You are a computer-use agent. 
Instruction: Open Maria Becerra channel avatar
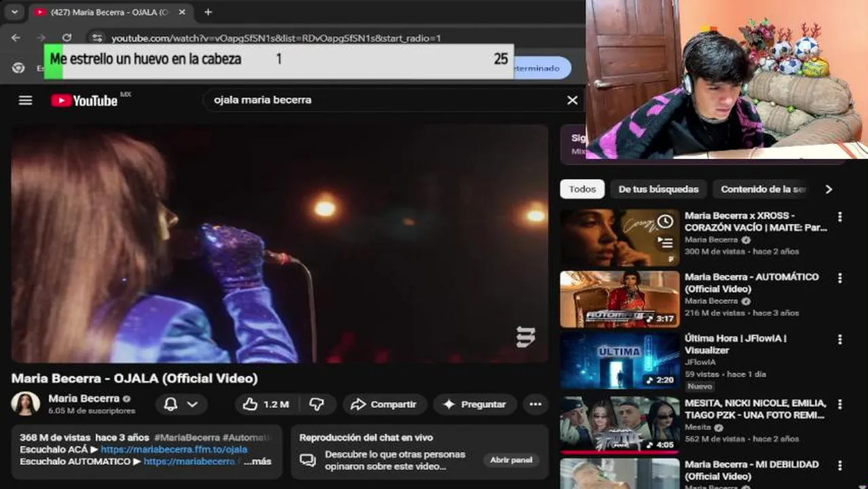(x=26, y=403)
